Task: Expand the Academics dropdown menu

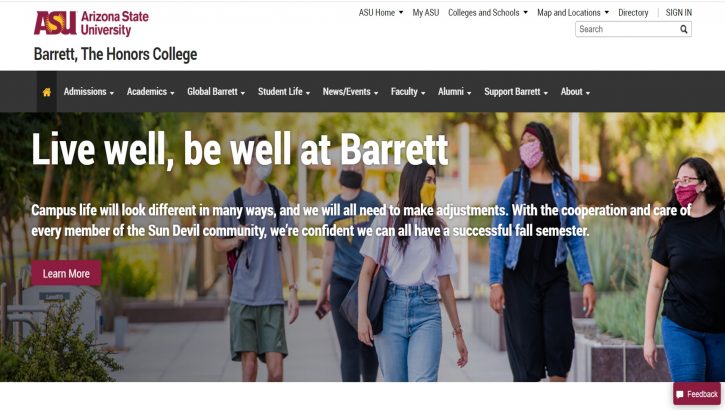Action: pos(151,92)
